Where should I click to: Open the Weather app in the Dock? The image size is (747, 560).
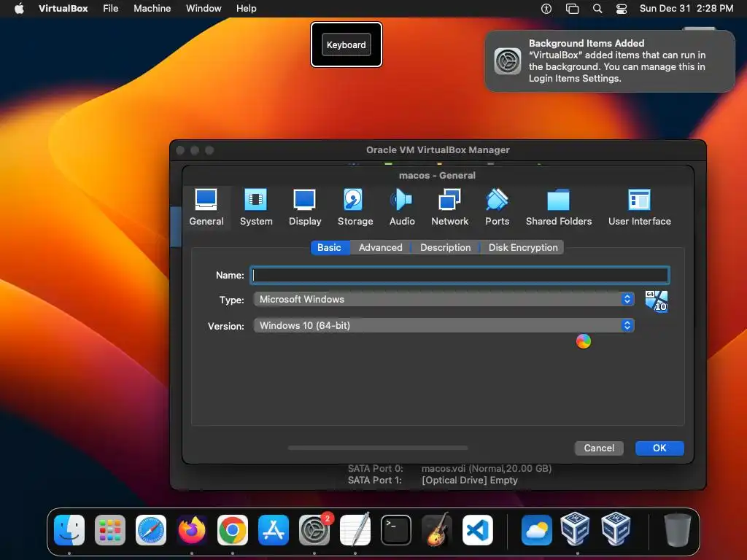click(x=536, y=530)
